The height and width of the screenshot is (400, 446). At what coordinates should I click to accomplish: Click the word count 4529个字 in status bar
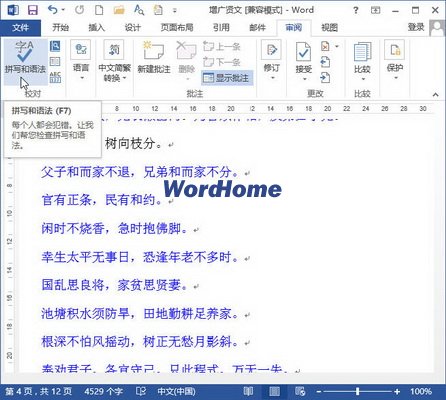click(104, 391)
